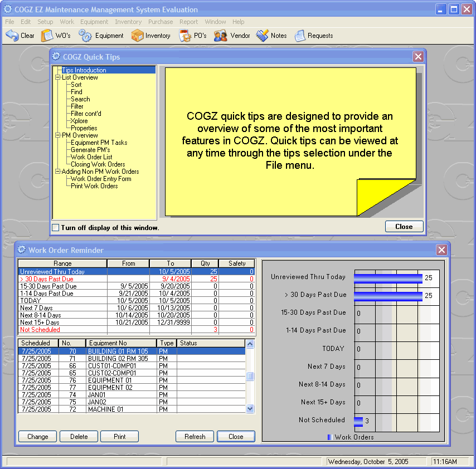Open the Work menu
476x469 pixels.
click(67, 22)
